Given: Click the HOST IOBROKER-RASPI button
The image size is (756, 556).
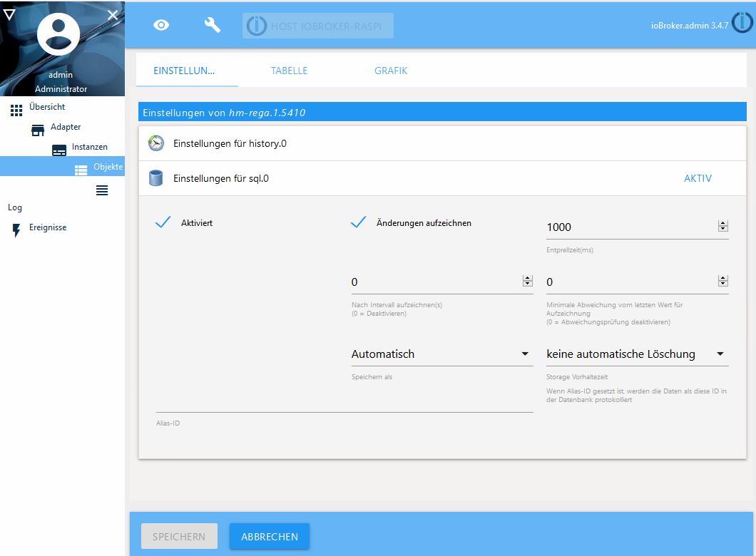Looking at the screenshot, I should click(x=317, y=26).
